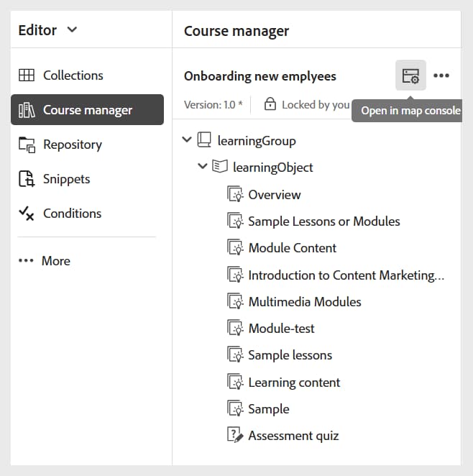Open Introduction to Content Marketing topic

(345, 275)
